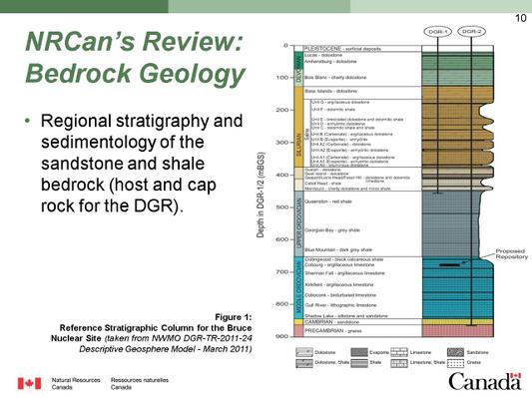Click the Canadian flag icon by Natural Resources
532x398 pixels.
(x=30, y=383)
